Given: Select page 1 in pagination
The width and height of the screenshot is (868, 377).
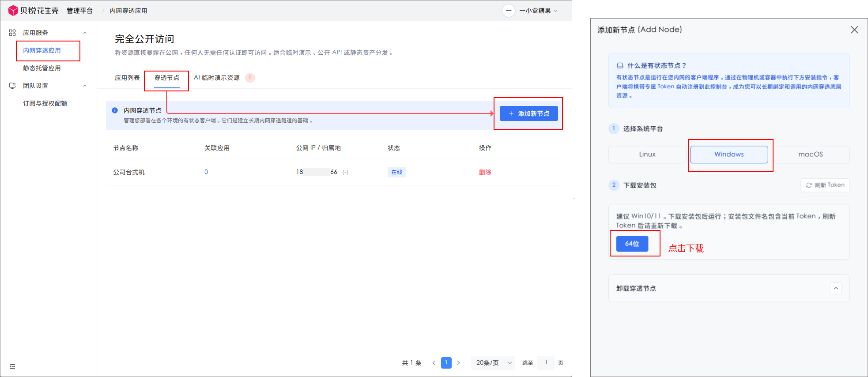Looking at the screenshot, I should click(446, 363).
